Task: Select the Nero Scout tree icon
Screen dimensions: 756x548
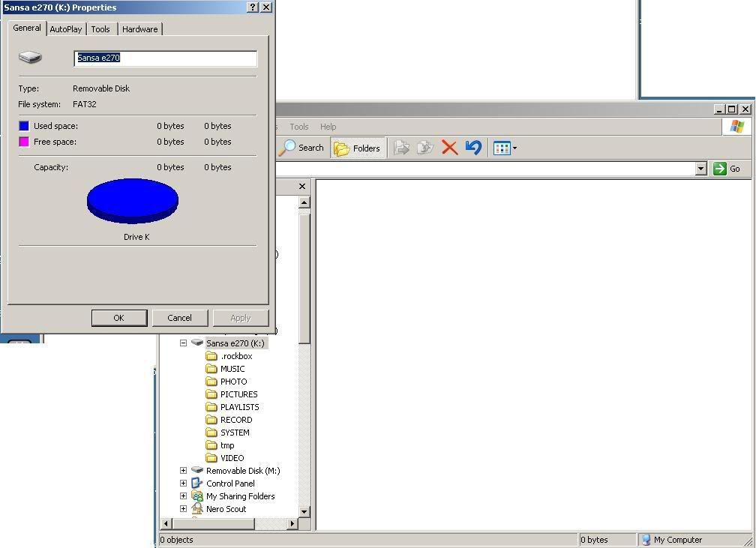Action: (x=197, y=509)
